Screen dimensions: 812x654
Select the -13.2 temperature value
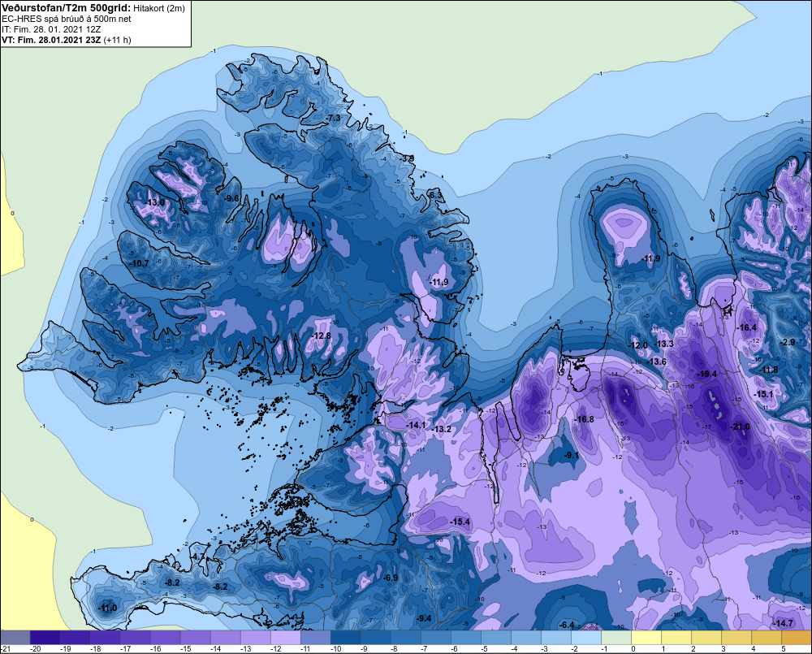[x=442, y=429]
